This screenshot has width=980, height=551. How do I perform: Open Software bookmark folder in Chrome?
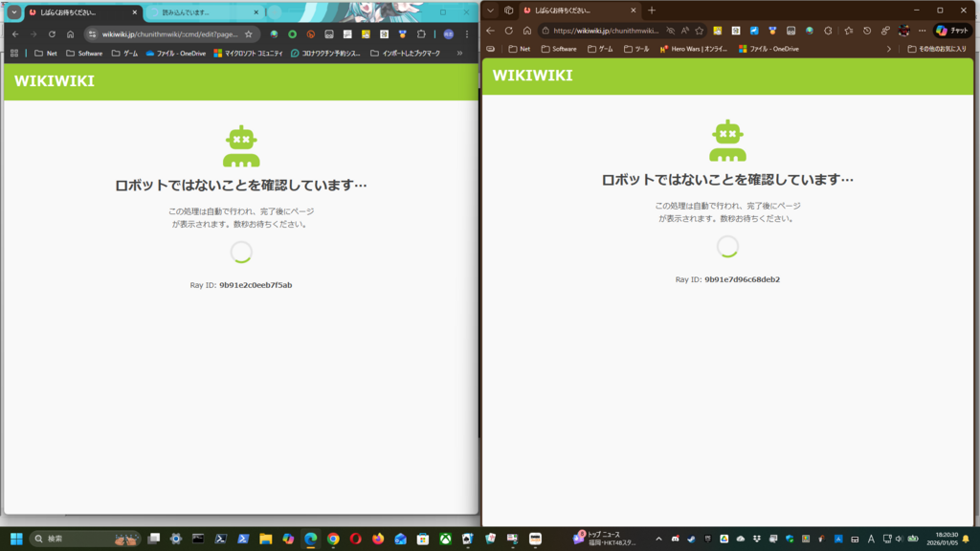[84, 54]
